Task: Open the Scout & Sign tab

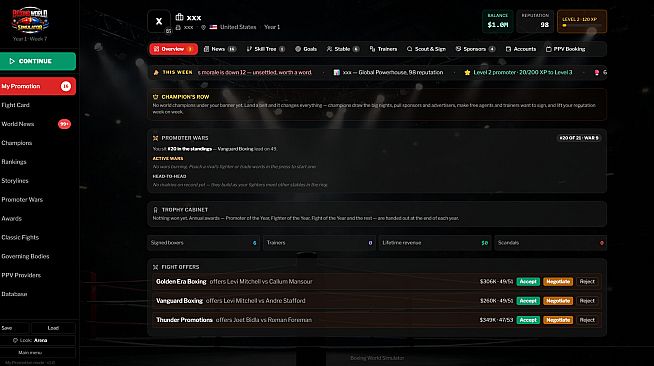Action: (426, 49)
